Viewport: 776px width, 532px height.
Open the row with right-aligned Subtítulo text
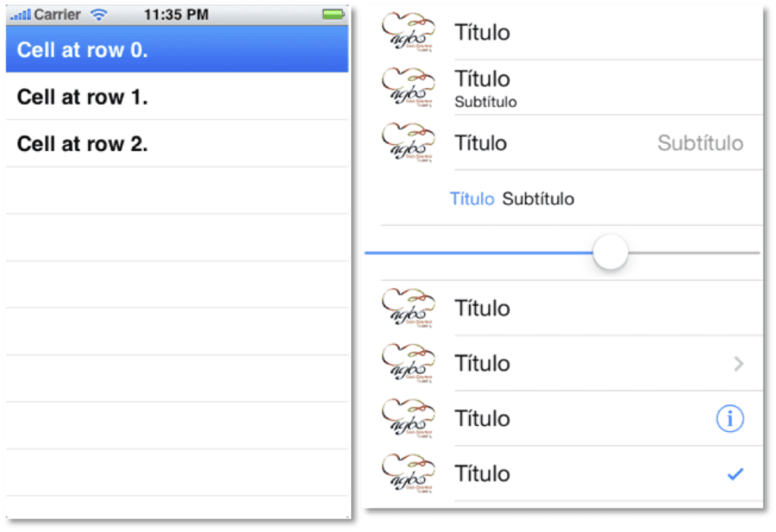[568, 143]
